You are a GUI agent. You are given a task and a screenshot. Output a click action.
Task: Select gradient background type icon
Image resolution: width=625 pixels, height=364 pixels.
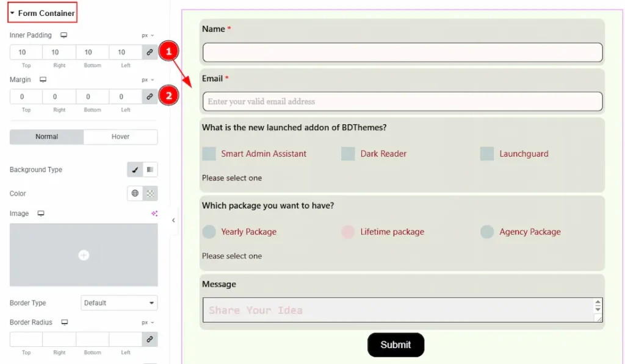point(150,170)
